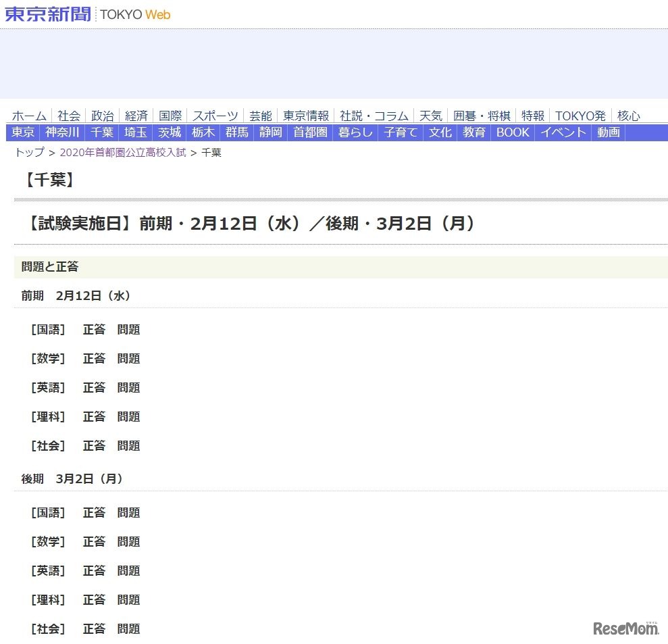
Task: Open the スポーツ section
Action: (x=215, y=116)
